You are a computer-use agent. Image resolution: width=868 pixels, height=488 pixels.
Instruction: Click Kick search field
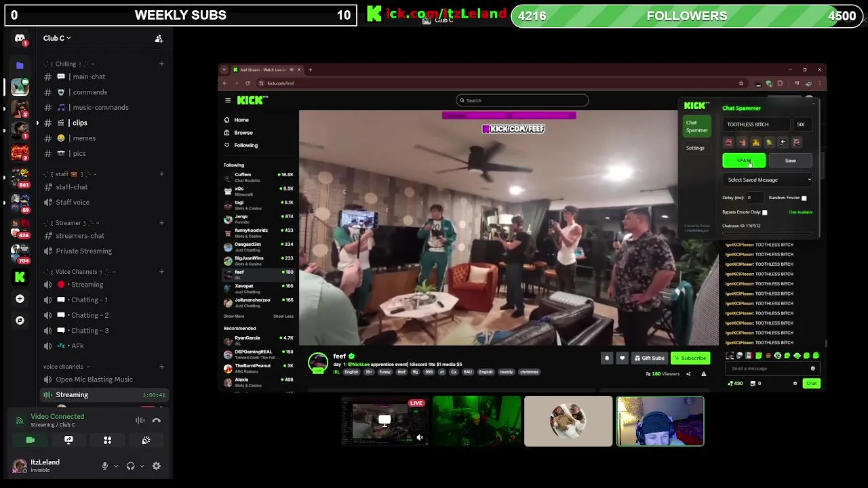tap(522, 100)
